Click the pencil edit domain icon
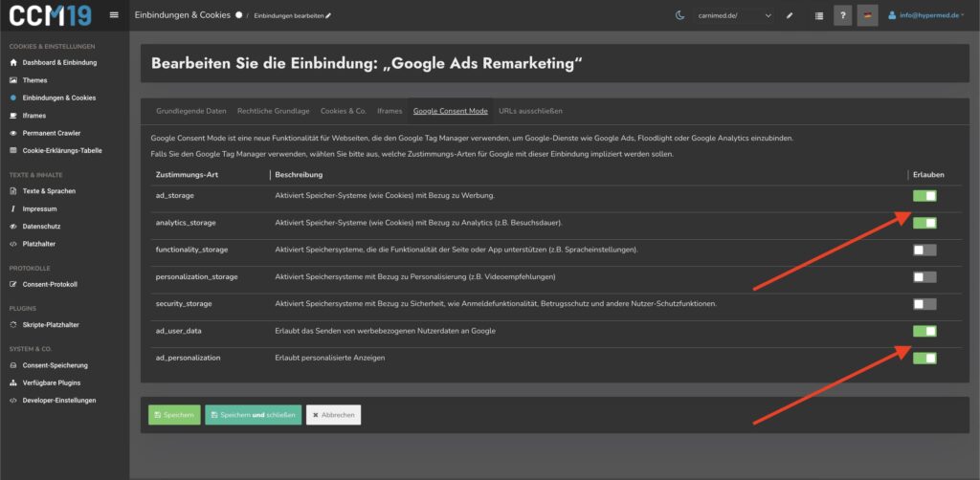The width and height of the screenshot is (980, 480). coord(790,15)
